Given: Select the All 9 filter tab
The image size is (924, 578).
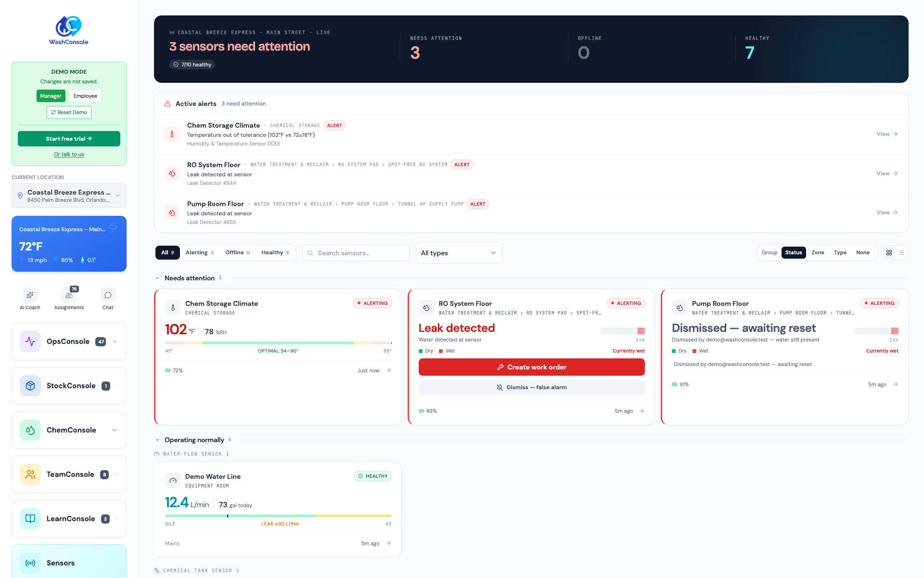Looking at the screenshot, I should click(x=167, y=252).
